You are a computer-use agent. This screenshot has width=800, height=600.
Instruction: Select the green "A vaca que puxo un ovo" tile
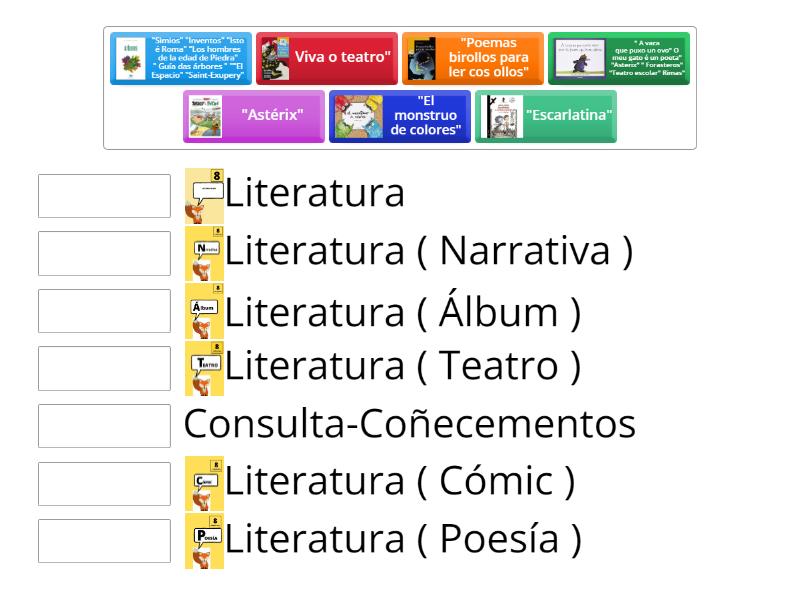pos(618,58)
